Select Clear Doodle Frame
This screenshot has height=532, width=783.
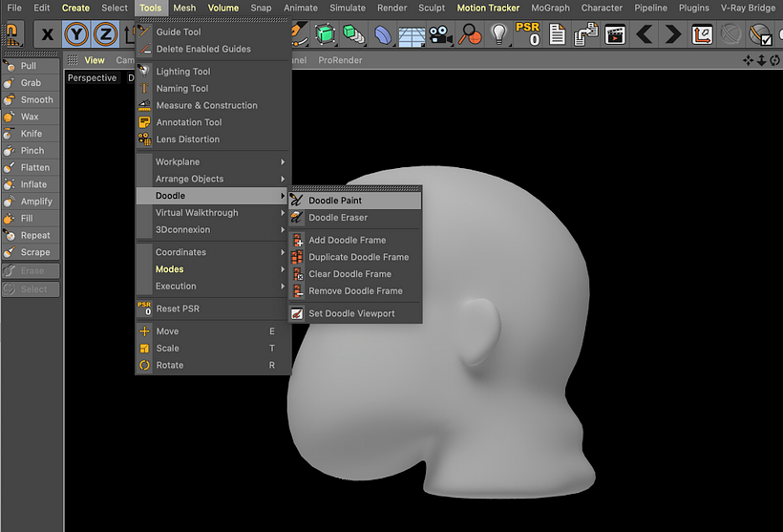tap(355, 274)
